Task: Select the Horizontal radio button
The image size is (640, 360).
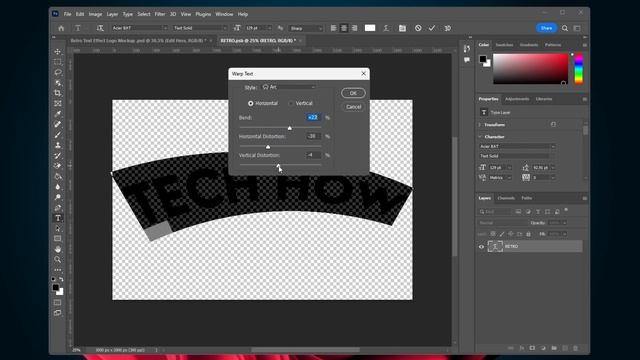Action: [x=251, y=104]
